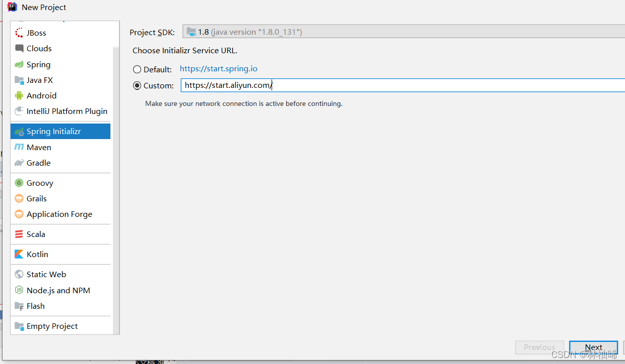Select Spring Initializr in the list

point(60,132)
